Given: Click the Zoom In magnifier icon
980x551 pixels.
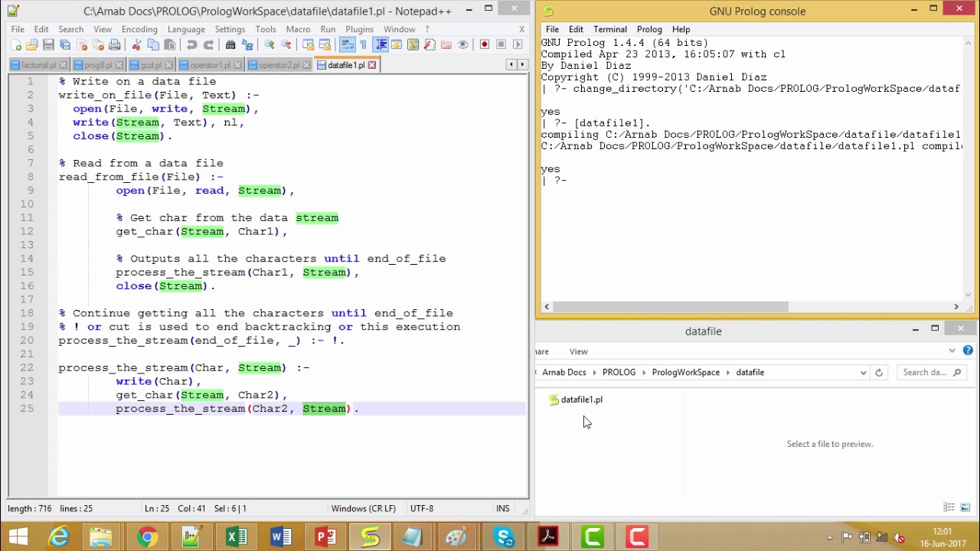Looking at the screenshot, I should tap(269, 45).
